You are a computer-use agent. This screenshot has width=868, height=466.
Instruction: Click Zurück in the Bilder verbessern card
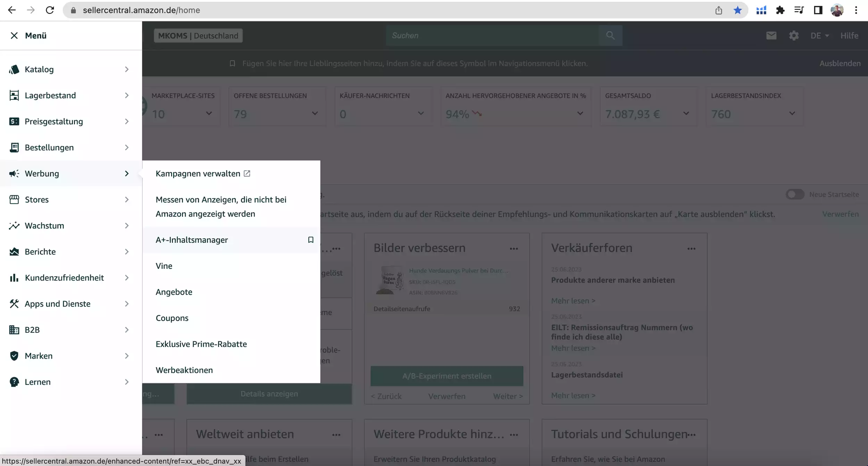point(386,396)
